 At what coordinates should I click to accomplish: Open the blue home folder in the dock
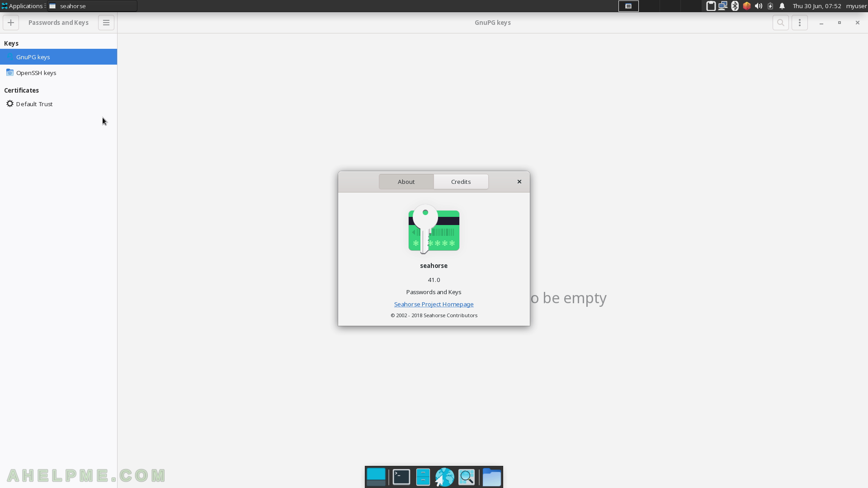coord(491,477)
